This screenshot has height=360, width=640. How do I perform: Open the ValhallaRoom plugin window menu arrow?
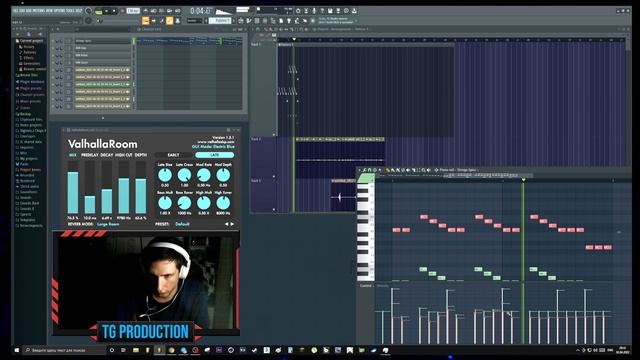64,130
